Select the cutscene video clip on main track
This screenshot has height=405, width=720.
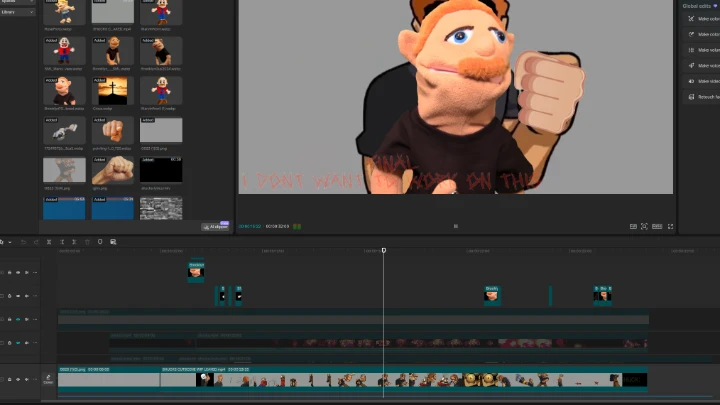404,377
